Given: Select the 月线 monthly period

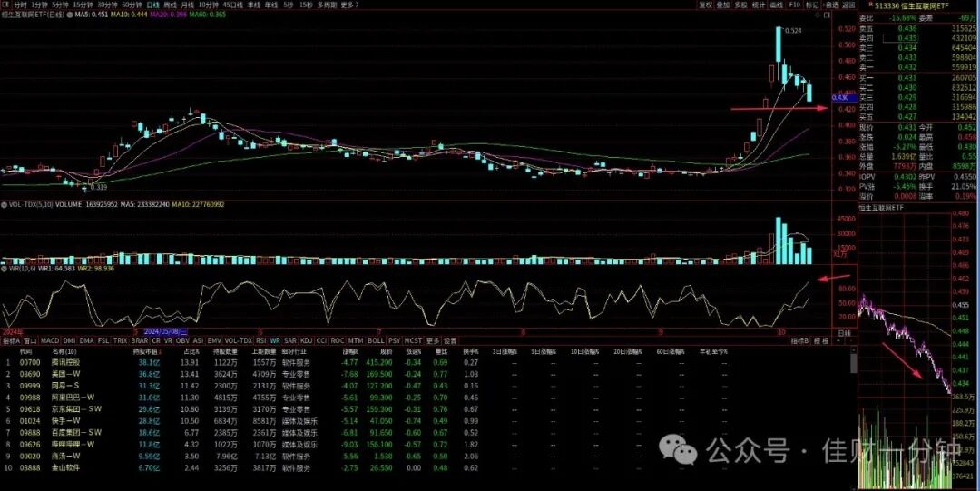Looking at the screenshot, I should (x=188, y=5).
